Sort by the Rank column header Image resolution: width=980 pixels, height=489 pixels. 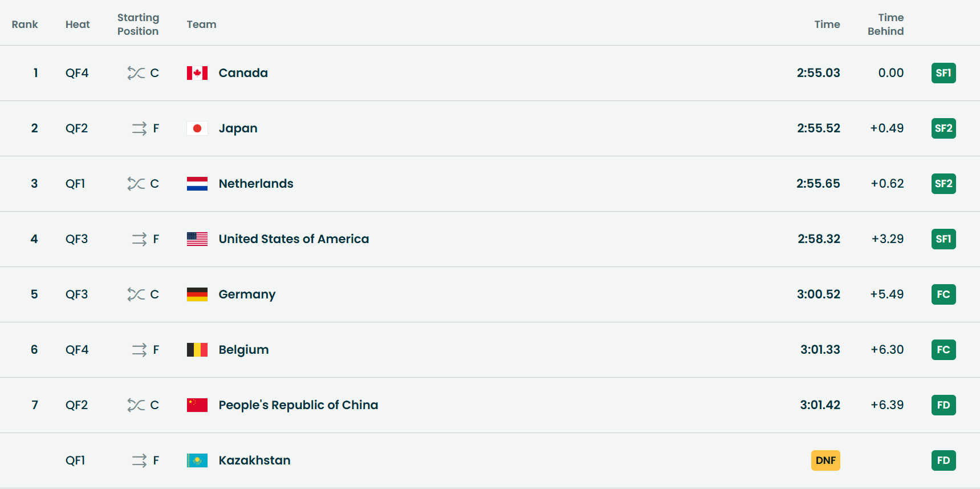pyautogui.click(x=25, y=25)
